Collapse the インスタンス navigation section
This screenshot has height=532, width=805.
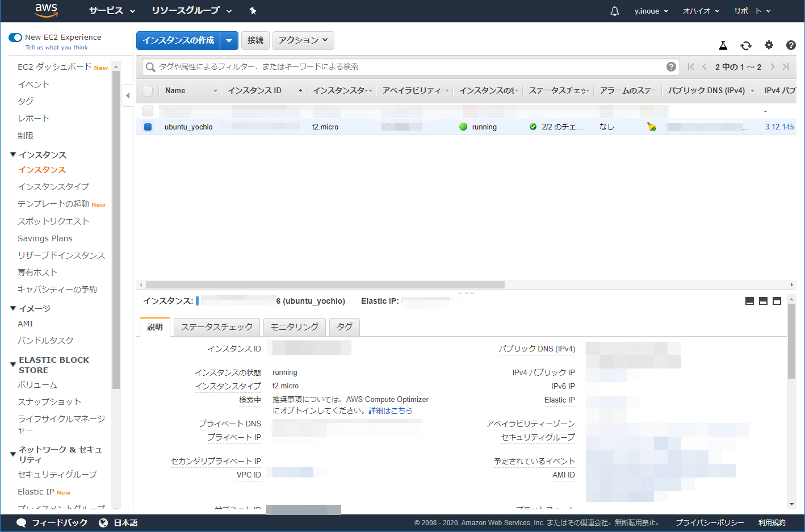pyautogui.click(x=13, y=155)
